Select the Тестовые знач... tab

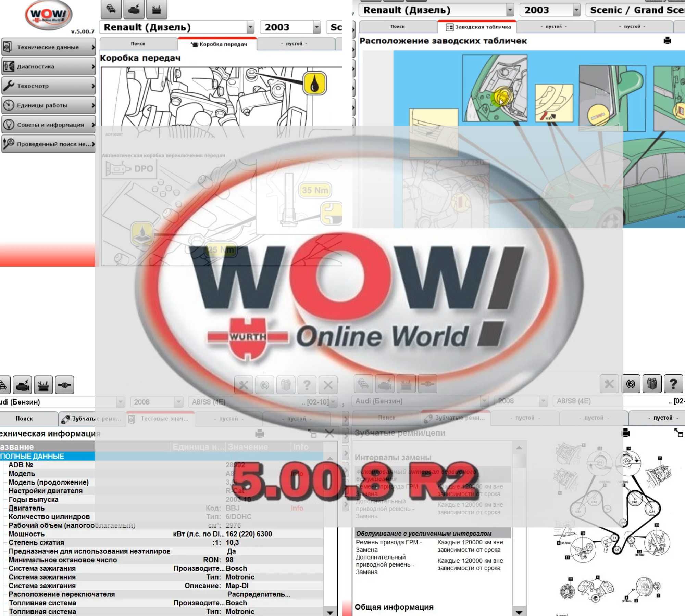161,419
